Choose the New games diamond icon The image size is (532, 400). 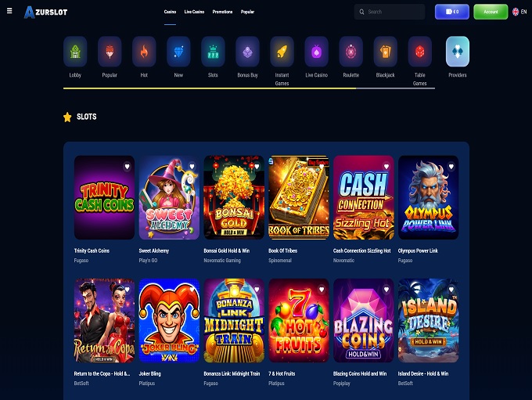178,52
